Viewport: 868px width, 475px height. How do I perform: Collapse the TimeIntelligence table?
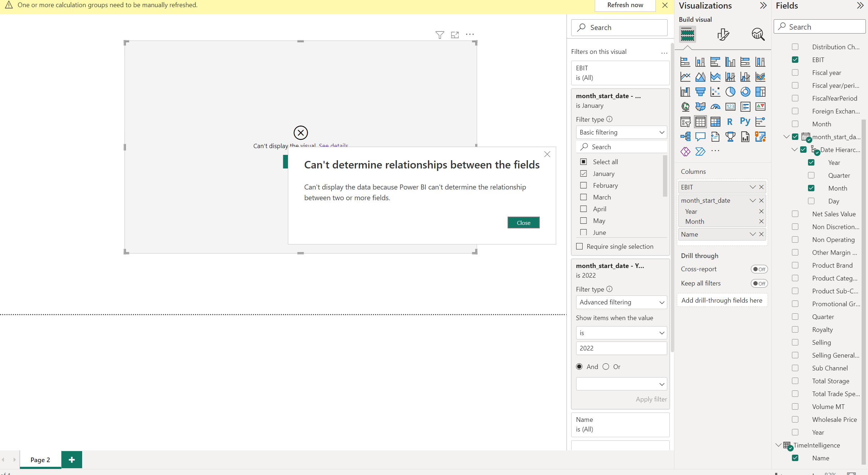[x=778, y=445]
